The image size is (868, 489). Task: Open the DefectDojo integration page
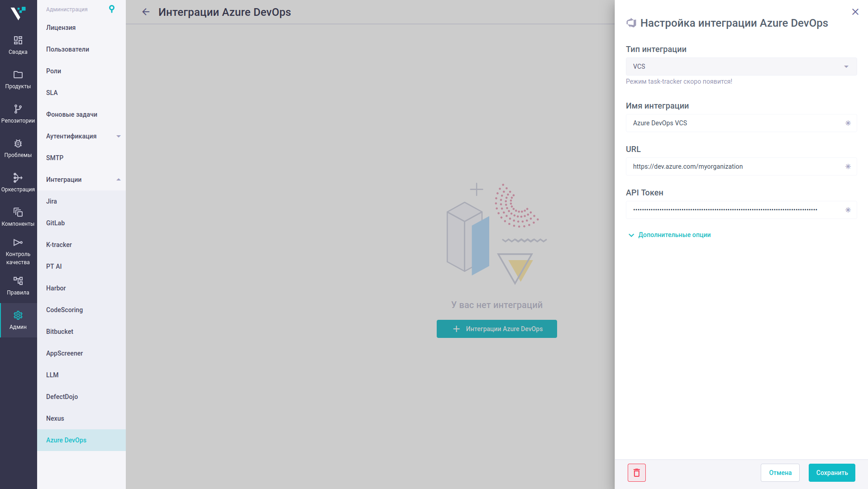tap(62, 397)
